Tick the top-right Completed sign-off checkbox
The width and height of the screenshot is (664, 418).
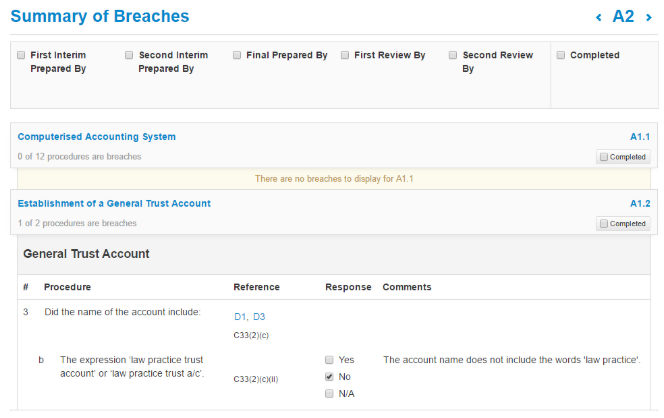561,56
